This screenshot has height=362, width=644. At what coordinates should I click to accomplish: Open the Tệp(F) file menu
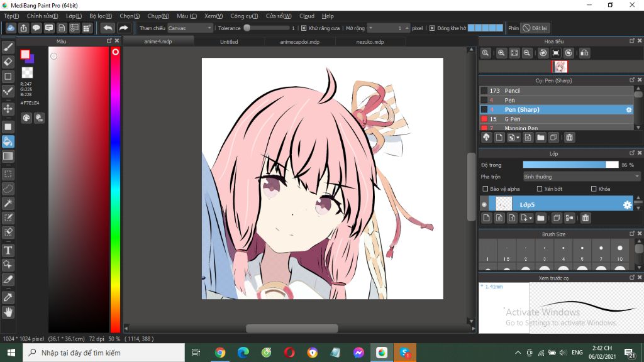coord(11,16)
